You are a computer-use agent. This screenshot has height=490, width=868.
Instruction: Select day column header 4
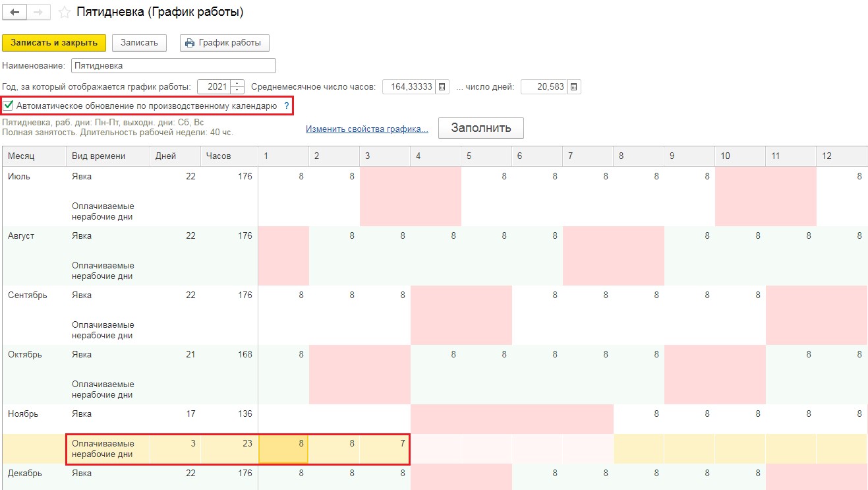pyautogui.click(x=436, y=156)
